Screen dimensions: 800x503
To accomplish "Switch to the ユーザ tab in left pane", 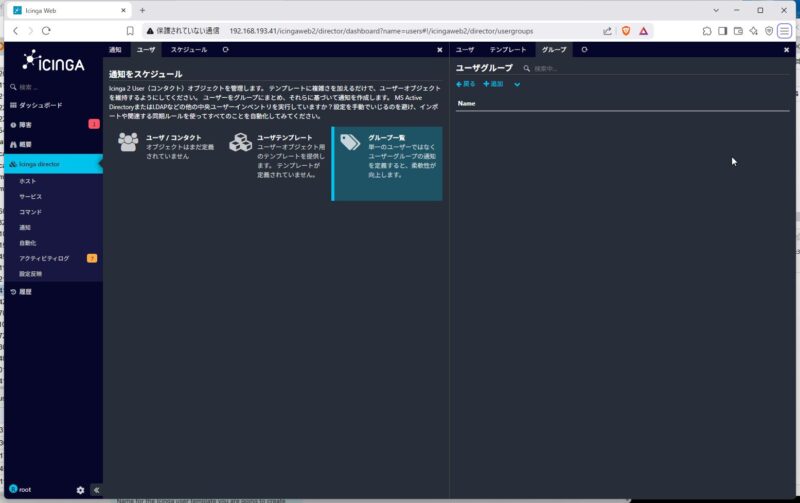I will coord(146,49).
